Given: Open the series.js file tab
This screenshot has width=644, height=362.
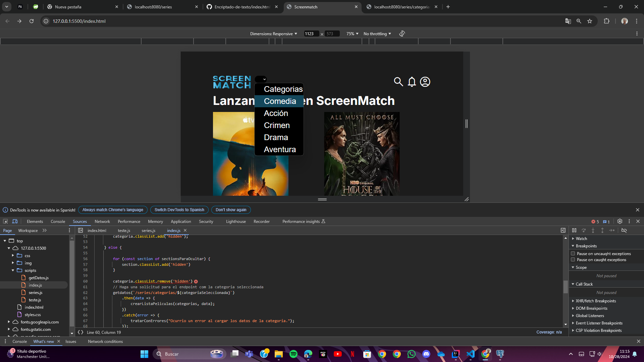Looking at the screenshot, I should pos(148,230).
